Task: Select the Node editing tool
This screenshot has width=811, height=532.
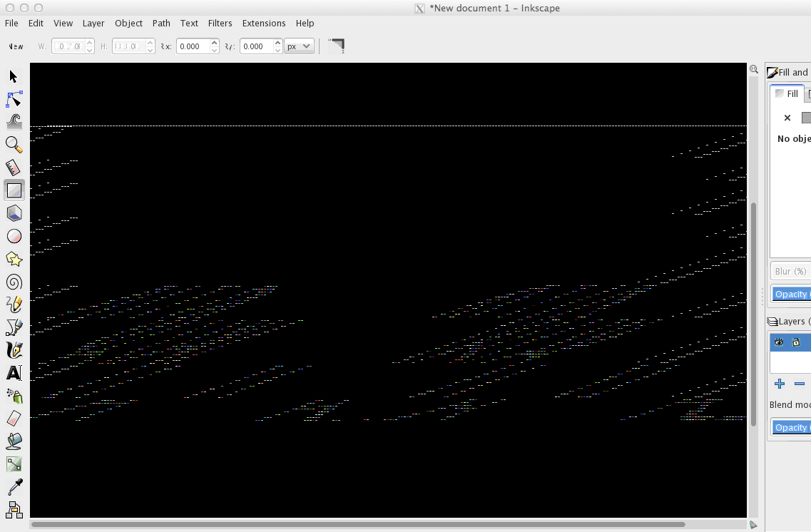Action: tap(14, 99)
